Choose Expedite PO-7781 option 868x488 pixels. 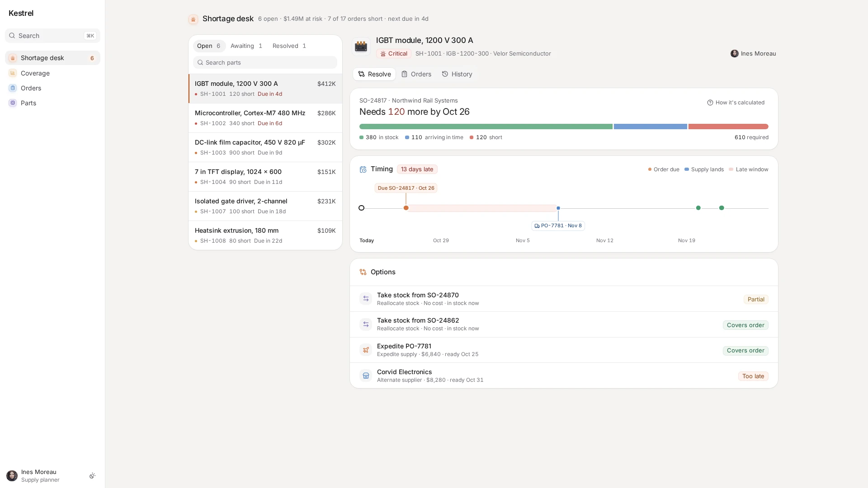coord(564,350)
